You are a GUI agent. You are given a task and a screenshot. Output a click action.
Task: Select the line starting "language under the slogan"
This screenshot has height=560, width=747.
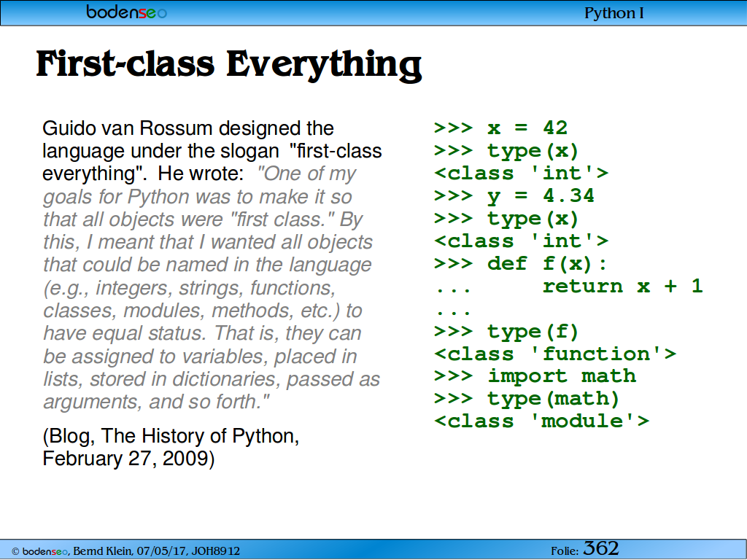coord(212,151)
